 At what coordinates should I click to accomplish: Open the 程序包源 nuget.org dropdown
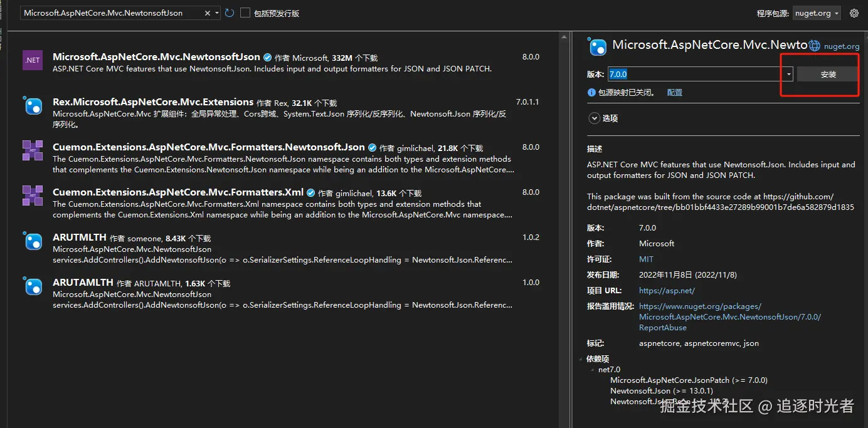(817, 13)
